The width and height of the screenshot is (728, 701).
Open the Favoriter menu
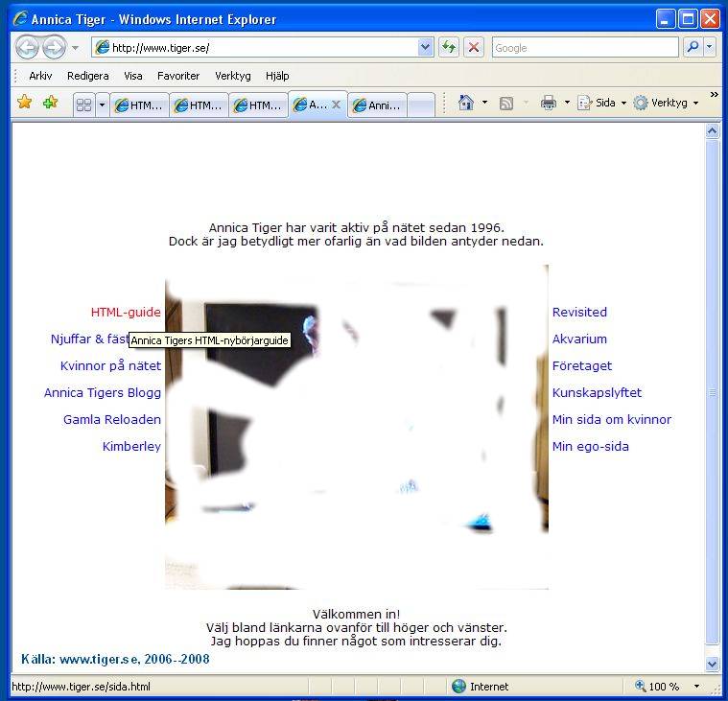(178, 76)
